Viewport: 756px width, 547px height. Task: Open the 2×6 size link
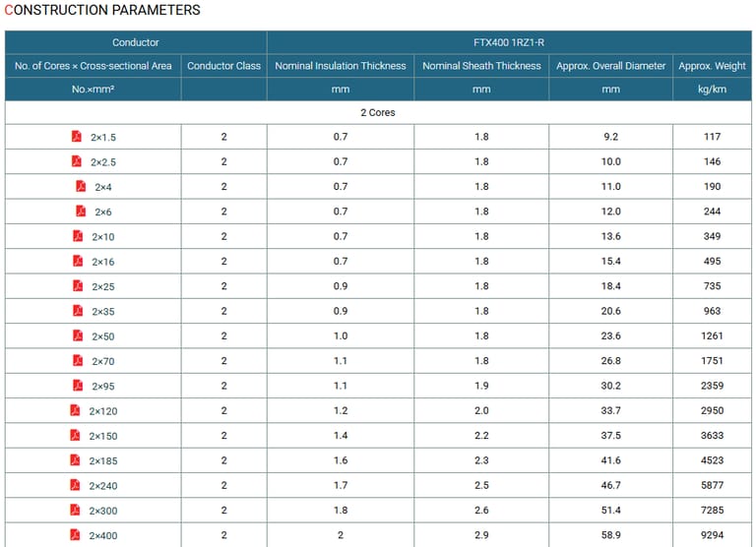pyautogui.click(x=103, y=212)
